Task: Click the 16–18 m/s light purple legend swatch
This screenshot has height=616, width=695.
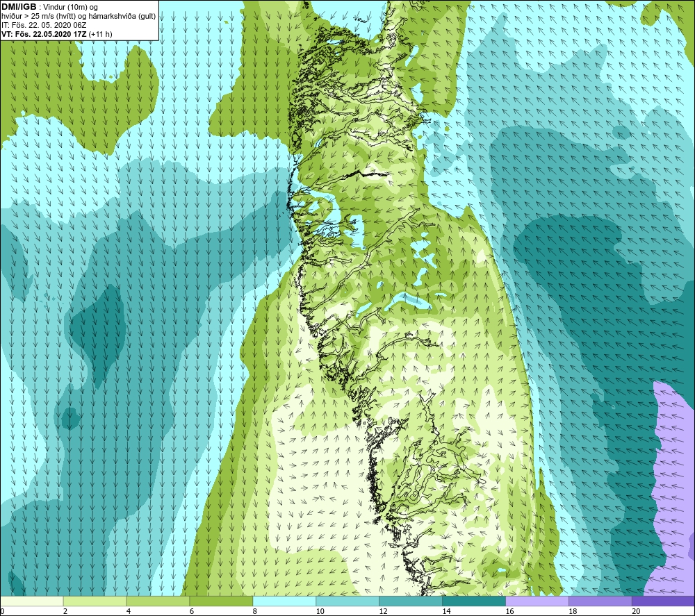Action: coord(537,601)
